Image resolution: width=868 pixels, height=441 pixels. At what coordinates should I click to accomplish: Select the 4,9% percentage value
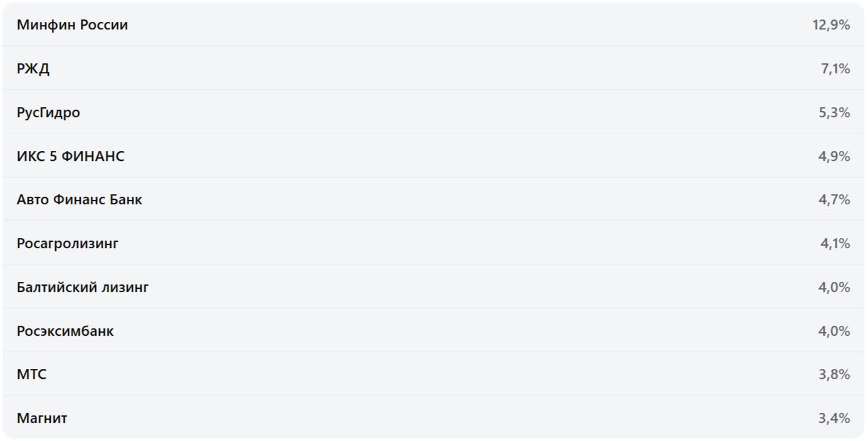coord(834,157)
